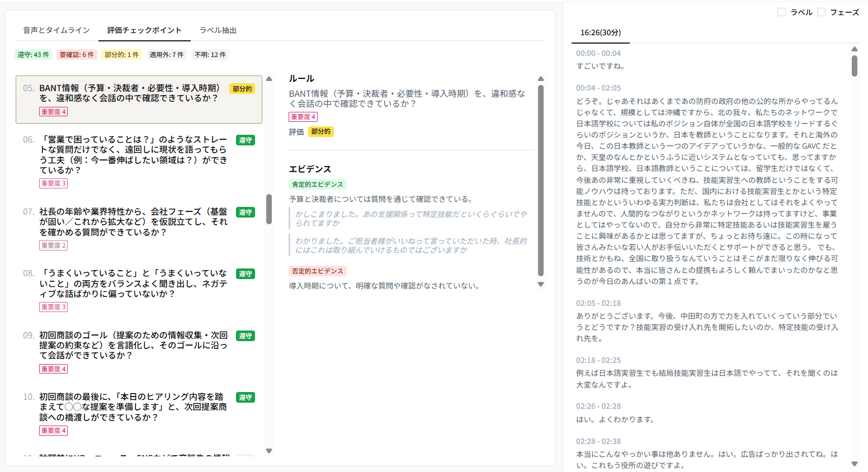The height and width of the screenshot is (472, 868).
Task: Click the 要確認: 6件 filter chip
Action: [77, 54]
